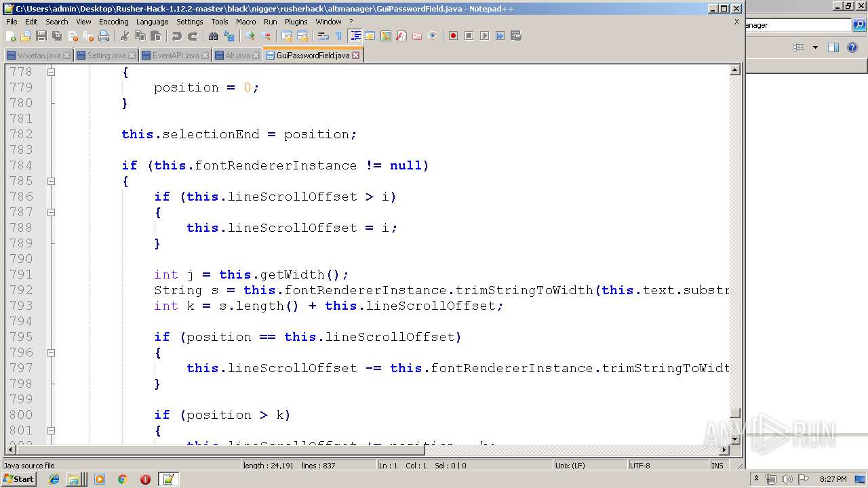Image resolution: width=868 pixels, height=488 pixels.
Task: Run macro multiple times icon
Action: tap(500, 36)
